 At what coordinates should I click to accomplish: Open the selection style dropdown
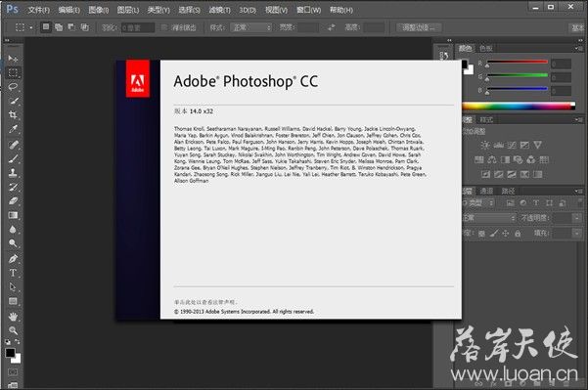point(251,27)
